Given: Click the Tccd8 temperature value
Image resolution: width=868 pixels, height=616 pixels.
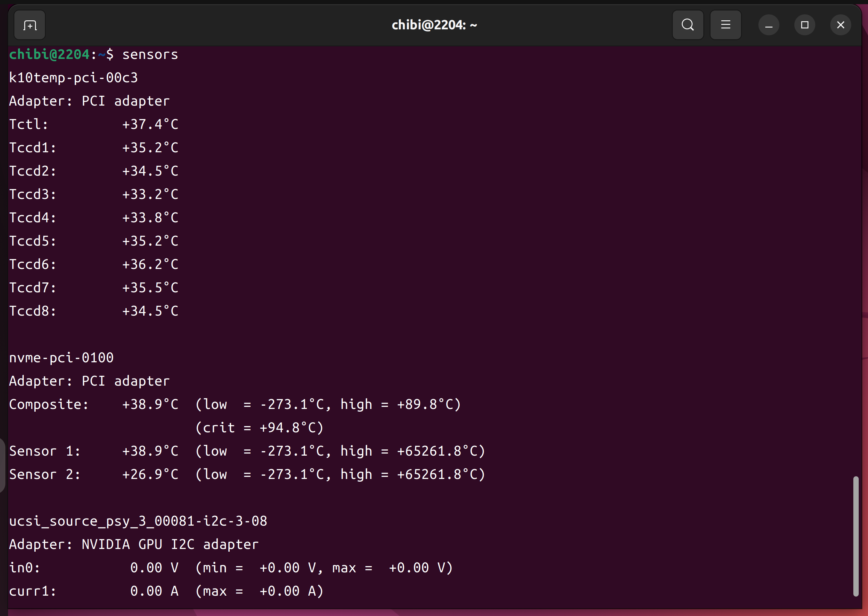Looking at the screenshot, I should coord(150,311).
